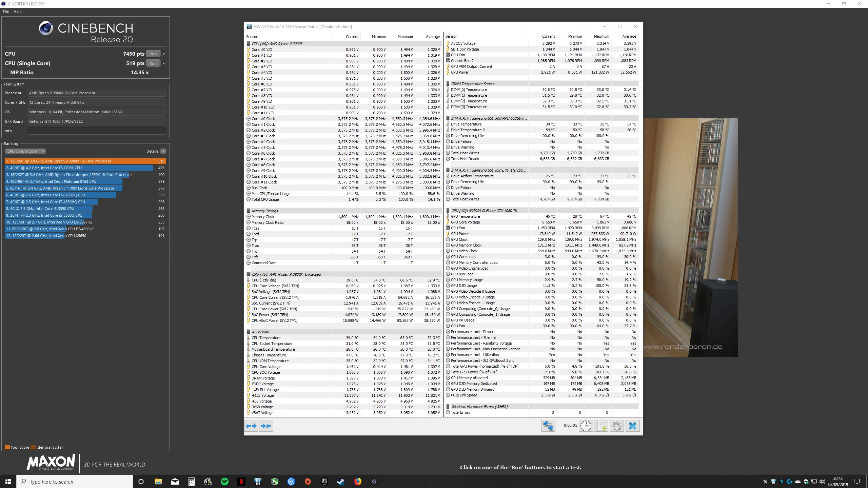The image size is (868, 488).
Task: Open Firefox from the taskbar
Action: 357,482
